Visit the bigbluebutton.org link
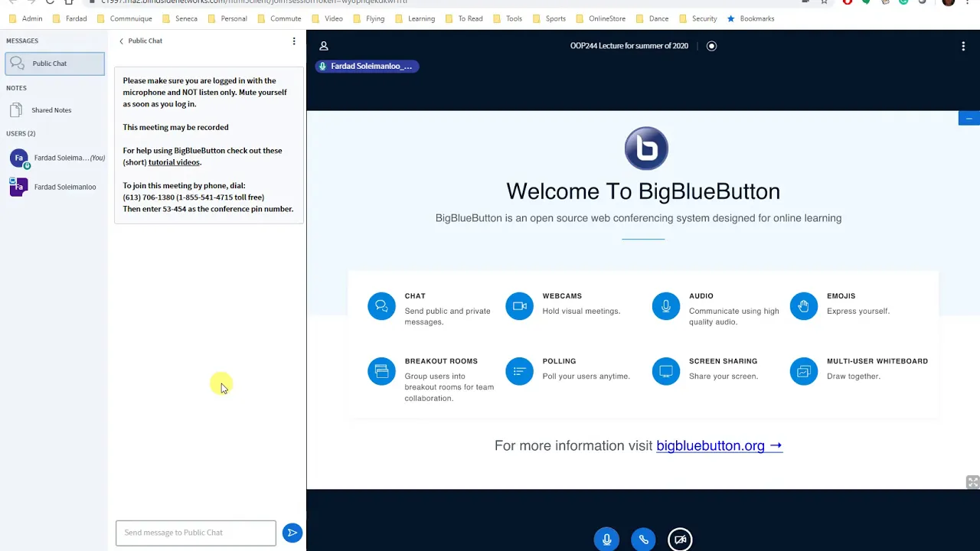This screenshot has height=551, width=980. click(719, 445)
